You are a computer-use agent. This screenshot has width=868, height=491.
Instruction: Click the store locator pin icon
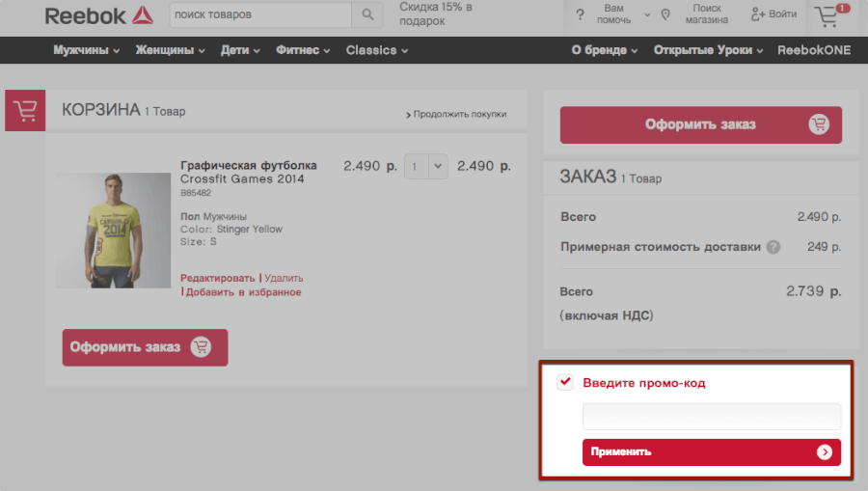click(665, 15)
